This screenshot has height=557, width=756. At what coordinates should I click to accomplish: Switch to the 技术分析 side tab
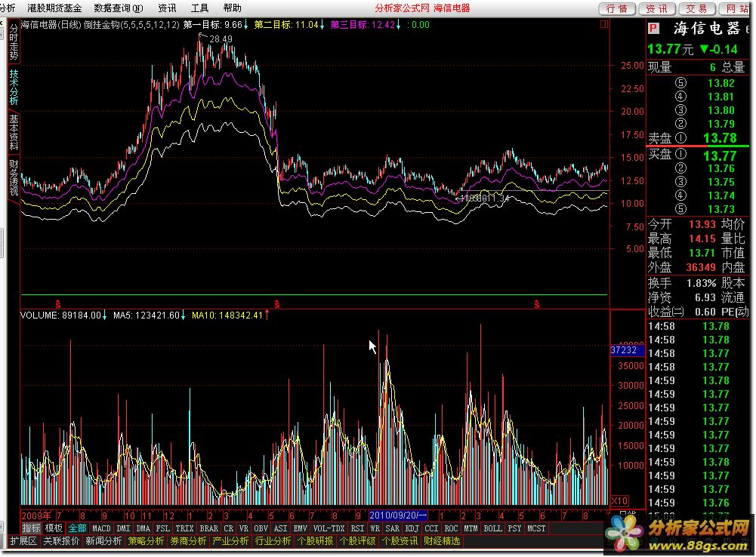pos(14,88)
